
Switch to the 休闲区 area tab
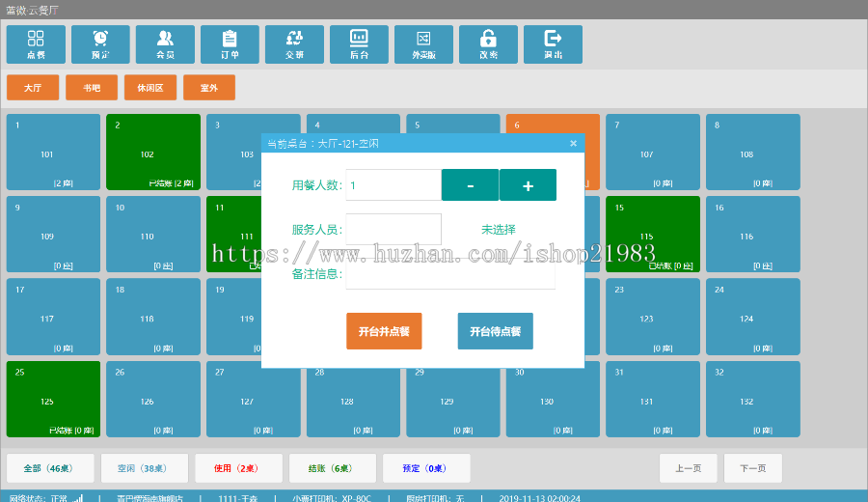click(x=150, y=88)
